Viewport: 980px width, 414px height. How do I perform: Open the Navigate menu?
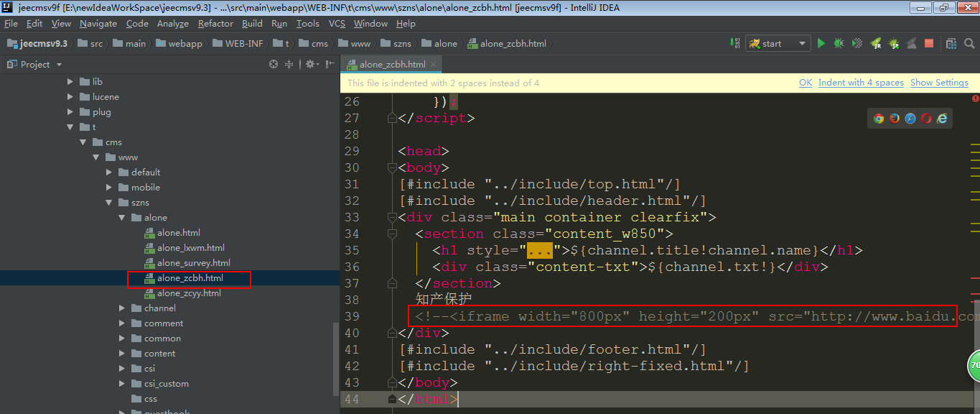[x=98, y=24]
